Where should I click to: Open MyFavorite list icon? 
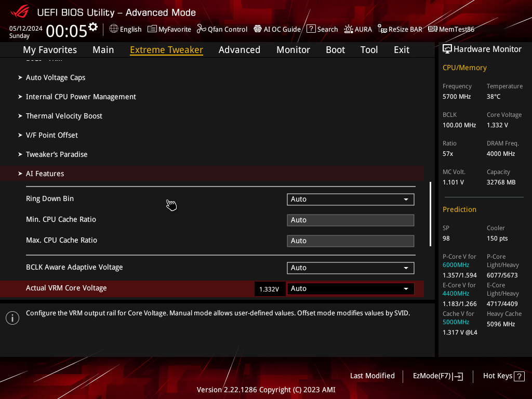click(x=152, y=29)
